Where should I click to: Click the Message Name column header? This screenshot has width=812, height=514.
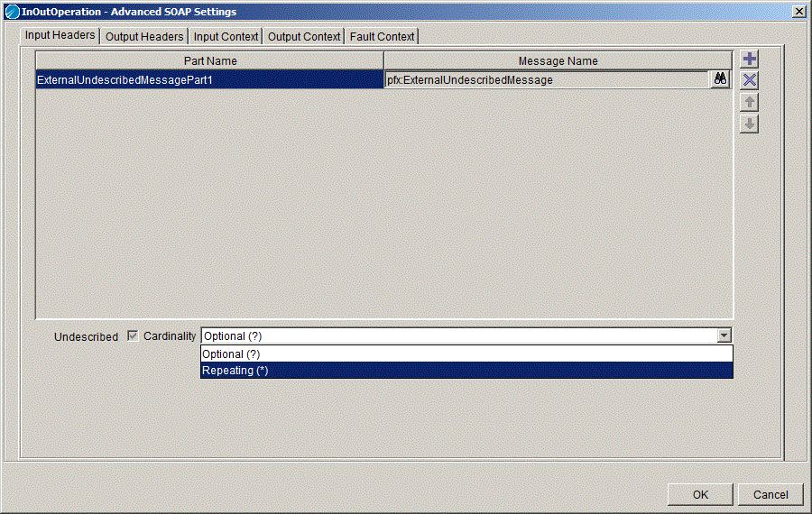coord(558,60)
